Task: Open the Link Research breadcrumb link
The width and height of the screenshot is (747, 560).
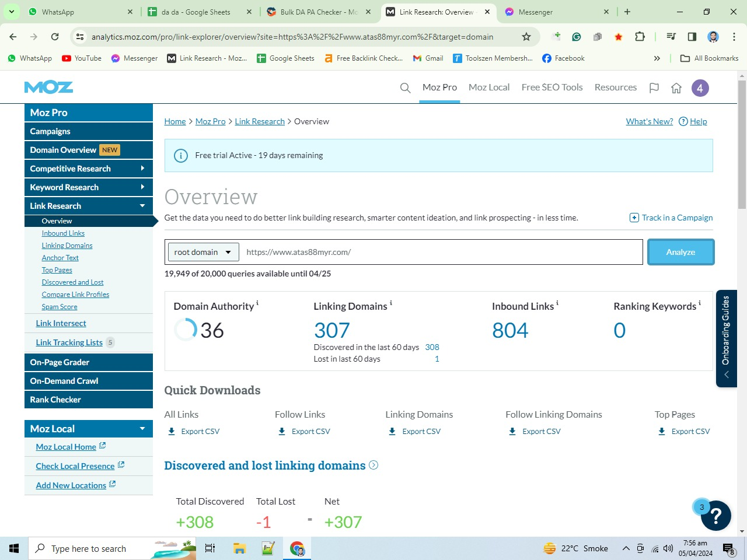Action: (x=260, y=121)
